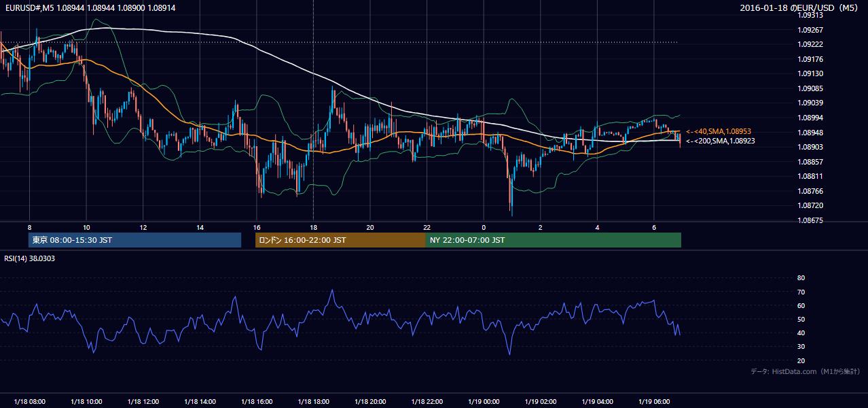868x408 pixels.
Task: Select the NY 22:00-07:00 JST session bar
Action: coord(554,240)
